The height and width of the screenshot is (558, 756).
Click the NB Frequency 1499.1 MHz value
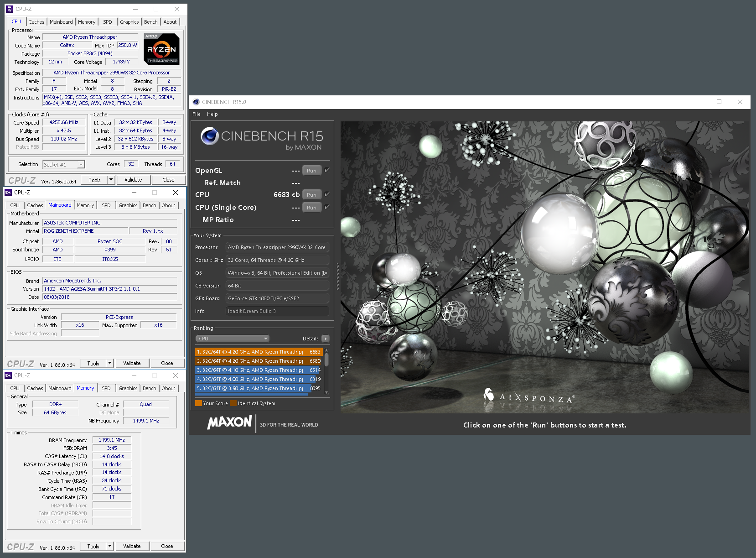(146, 421)
